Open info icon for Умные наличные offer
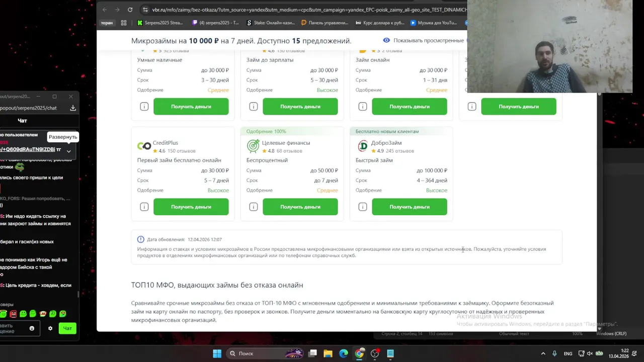644x362 pixels. 144,107
